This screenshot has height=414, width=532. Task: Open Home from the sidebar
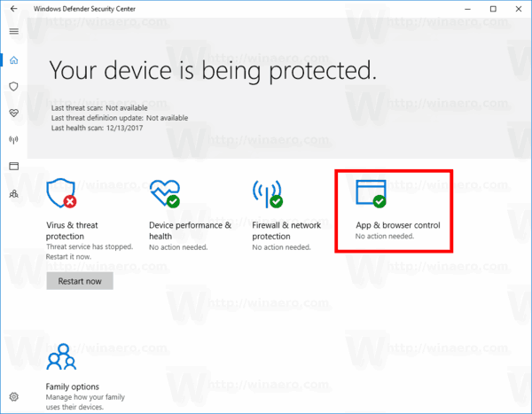13,59
